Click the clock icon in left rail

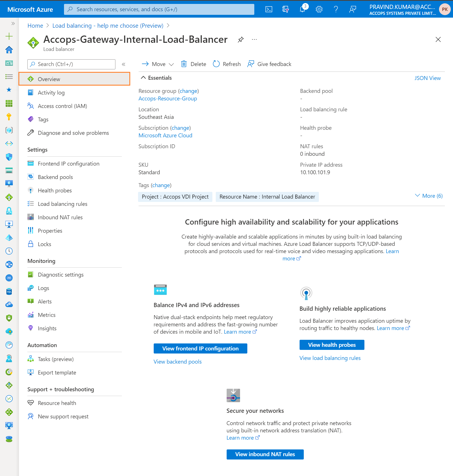[9, 251]
